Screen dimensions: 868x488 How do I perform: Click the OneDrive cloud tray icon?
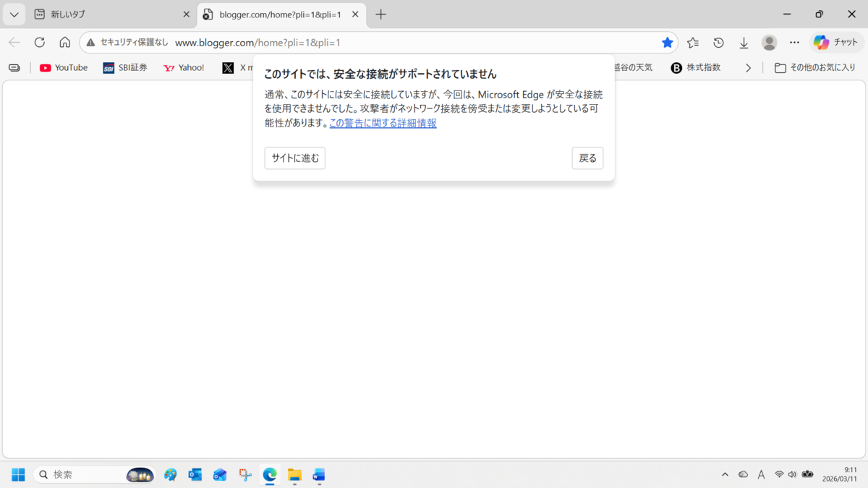coord(743,475)
